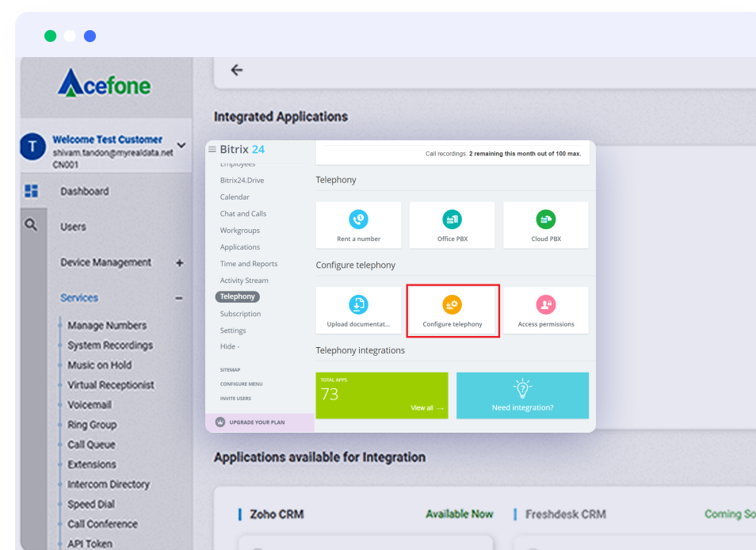Click the Office PBX icon
Image resolution: width=756 pixels, height=550 pixels.
tap(452, 220)
